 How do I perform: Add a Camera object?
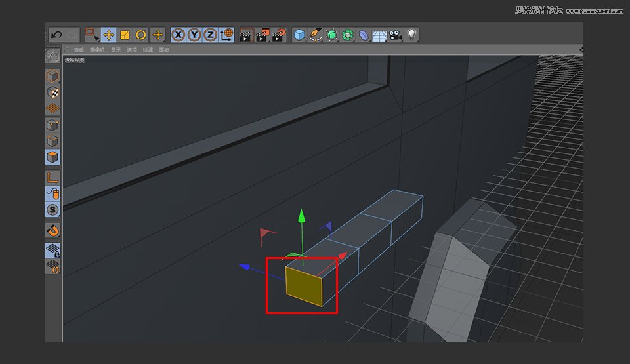[396, 35]
